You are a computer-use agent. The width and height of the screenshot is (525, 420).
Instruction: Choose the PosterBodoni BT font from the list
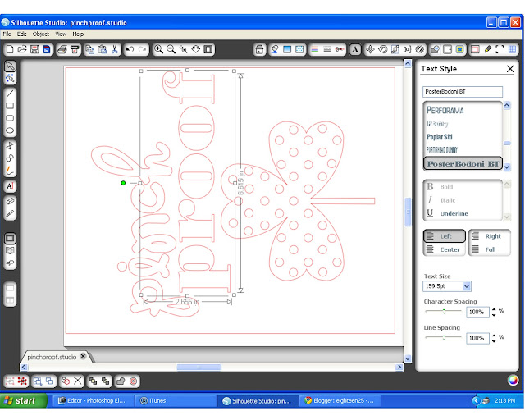(x=463, y=164)
